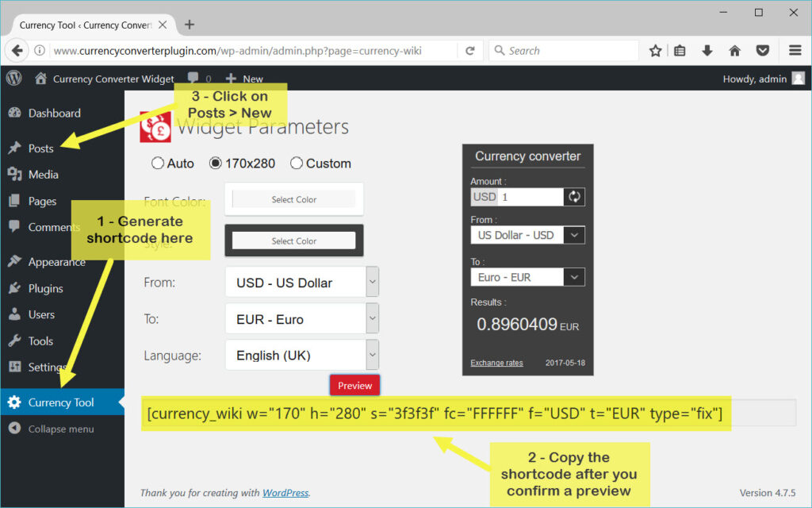Click Howdy, admin account link

pos(755,79)
